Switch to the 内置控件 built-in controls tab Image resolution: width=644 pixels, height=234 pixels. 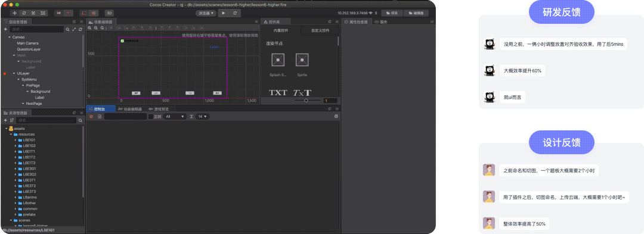point(281,31)
